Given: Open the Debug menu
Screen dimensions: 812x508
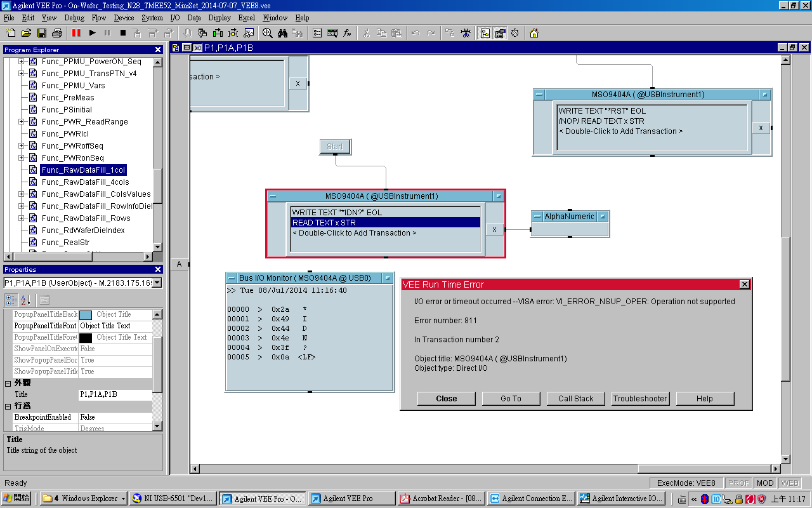Looking at the screenshot, I should (74, 18).
